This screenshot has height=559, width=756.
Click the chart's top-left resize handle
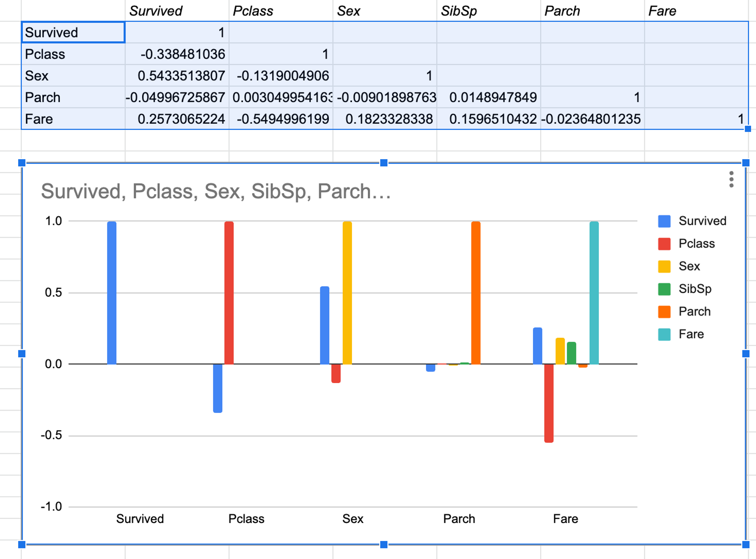point(22,163)
